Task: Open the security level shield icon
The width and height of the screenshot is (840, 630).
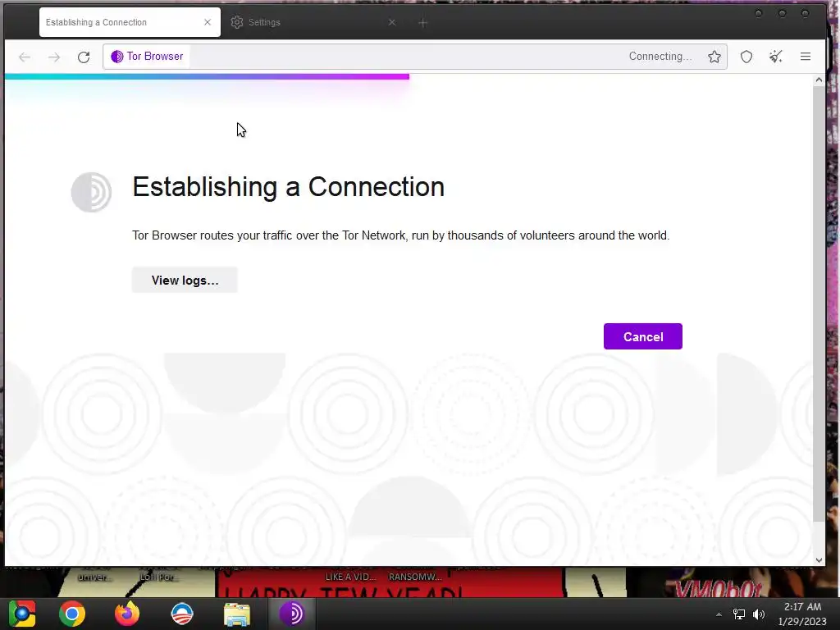Action: tap(746, 57)
